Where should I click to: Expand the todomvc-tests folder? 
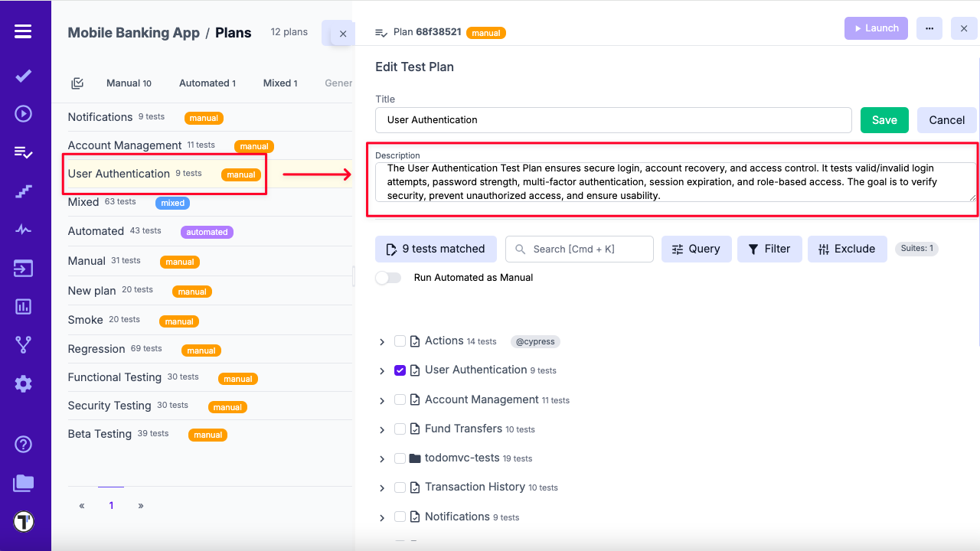382,458
